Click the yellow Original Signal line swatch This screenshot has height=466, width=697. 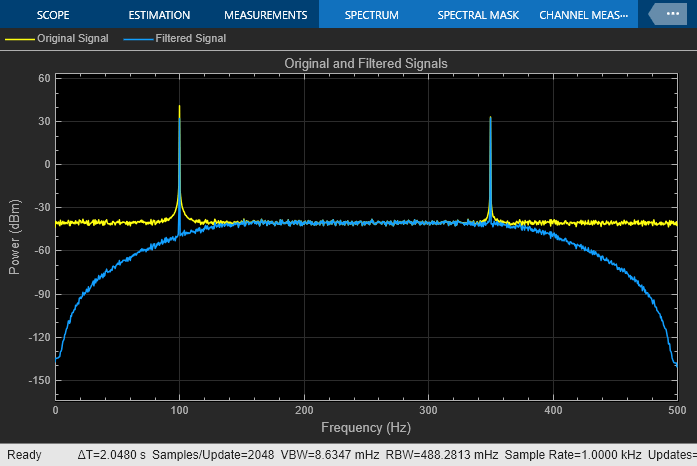[x=20, y=39]
